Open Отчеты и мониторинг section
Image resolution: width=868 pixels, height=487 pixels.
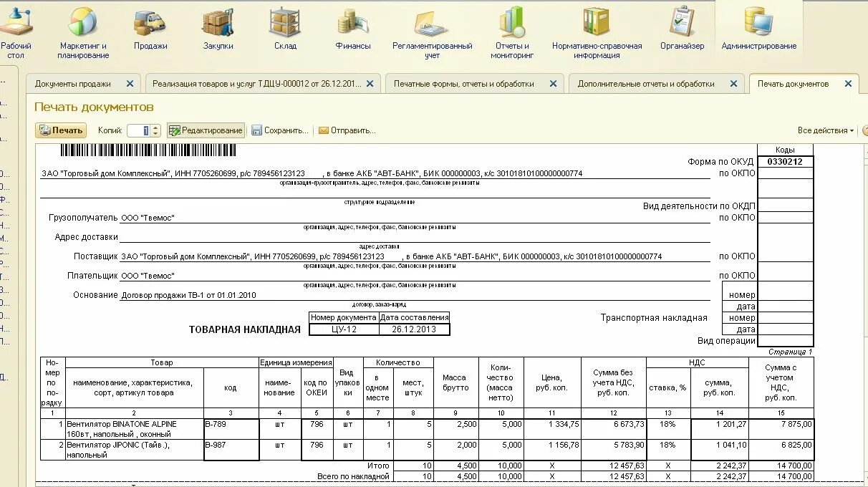click(512, 33)
